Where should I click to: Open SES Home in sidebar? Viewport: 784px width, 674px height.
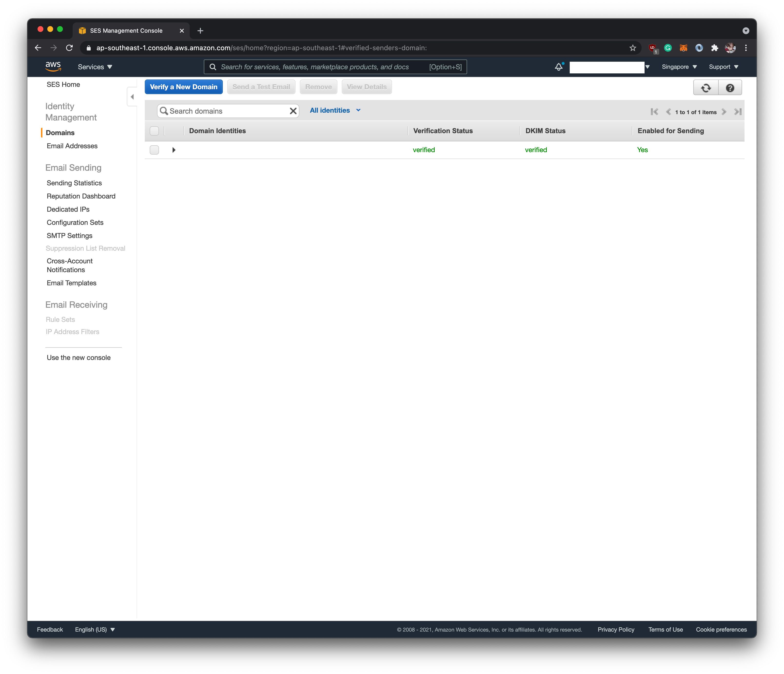point(63,84)
